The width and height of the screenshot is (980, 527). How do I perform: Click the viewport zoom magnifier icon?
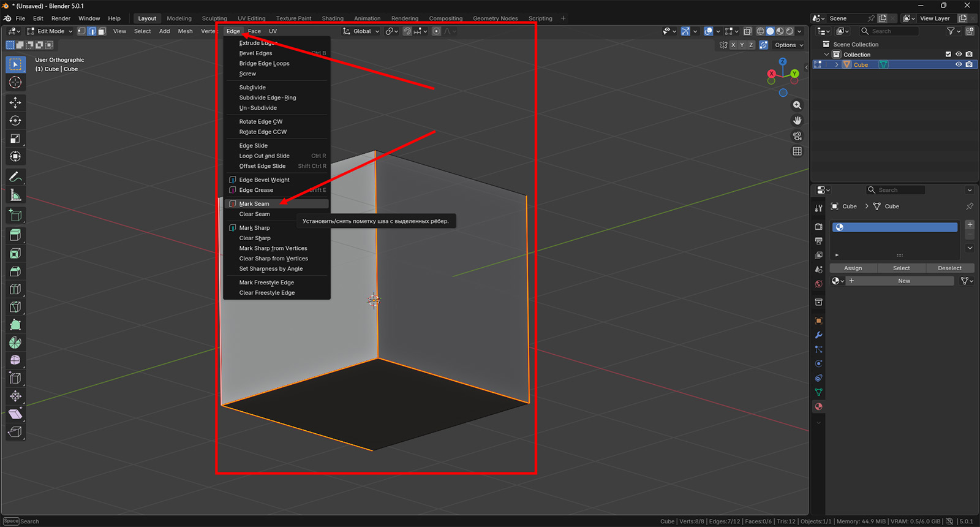click(x=797, y=105)
